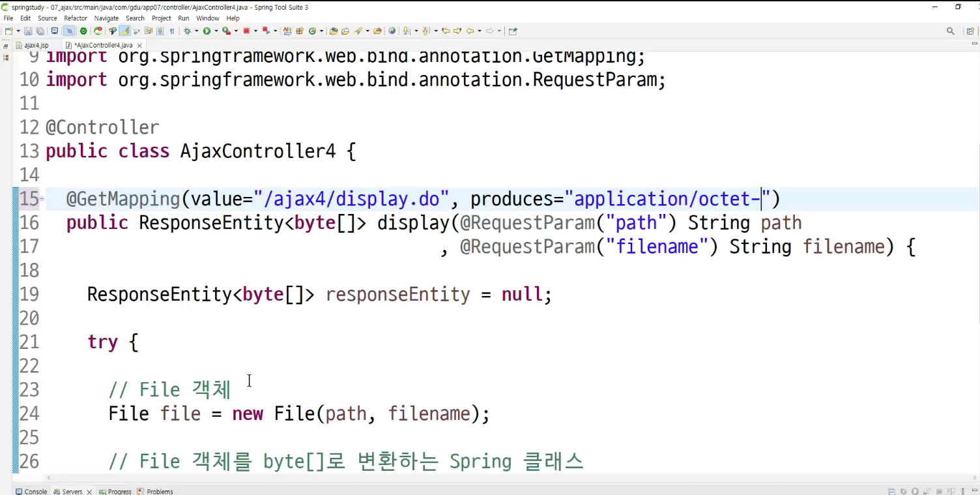Expand the dropdown next to red Stop icon

pos(255,31)
